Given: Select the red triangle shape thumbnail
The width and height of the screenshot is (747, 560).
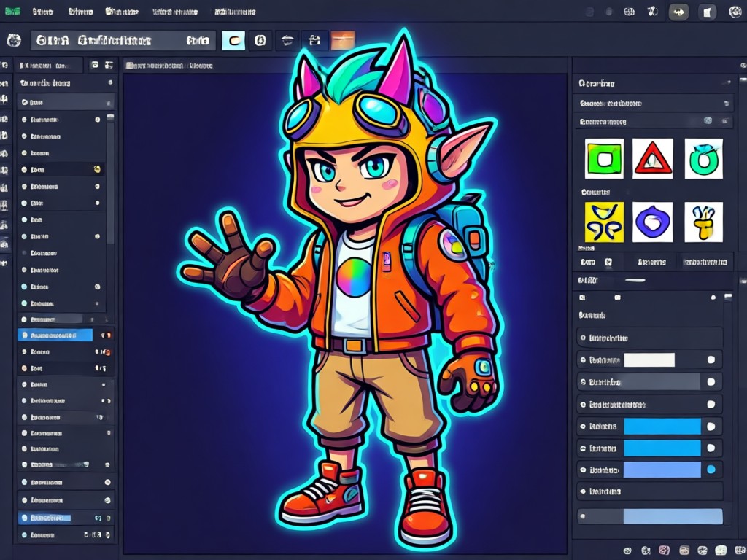Looking at the screenshot, I should click(x=653, y=158).
